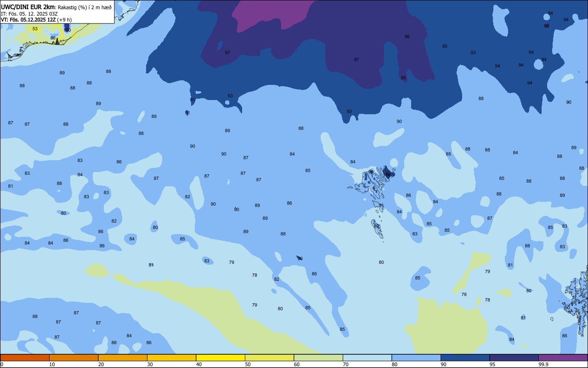Click the '20' legend tick label

(101, 364)
